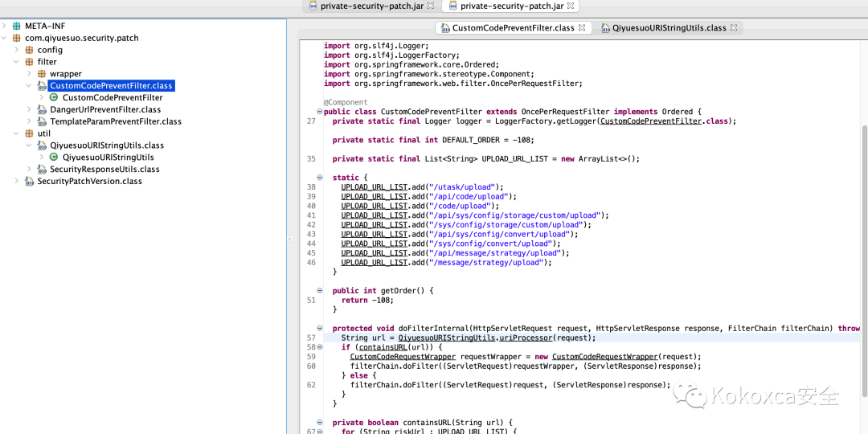This screenshot has height=434, width=868.
Task: Click the file icon on second jar tab
Action: point(452,6)
